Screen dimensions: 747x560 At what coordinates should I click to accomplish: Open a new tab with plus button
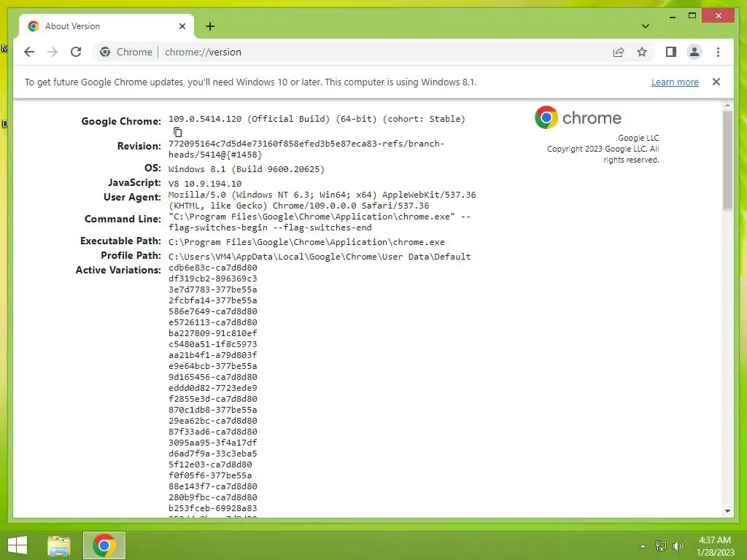[x=210, y=26]
